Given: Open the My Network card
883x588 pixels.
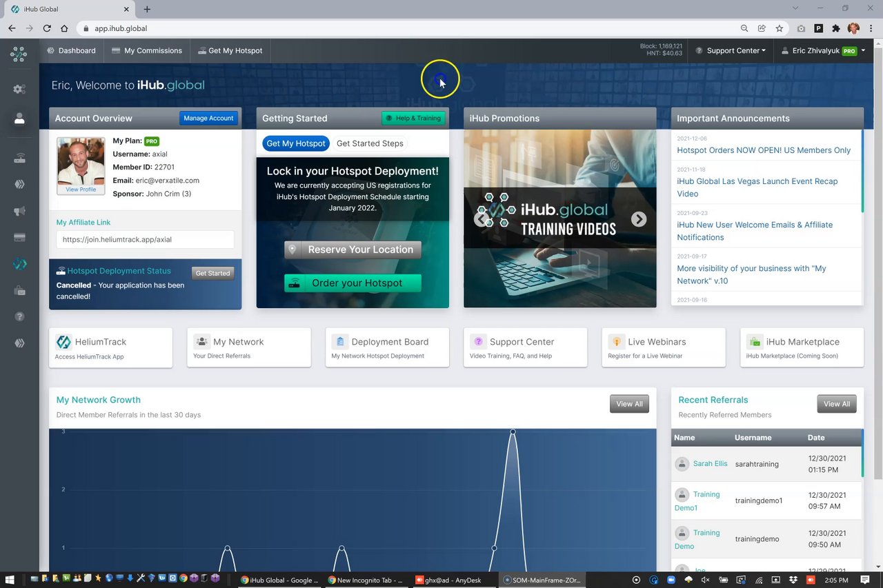Looking at the screenshot, I should coord(249,347).
